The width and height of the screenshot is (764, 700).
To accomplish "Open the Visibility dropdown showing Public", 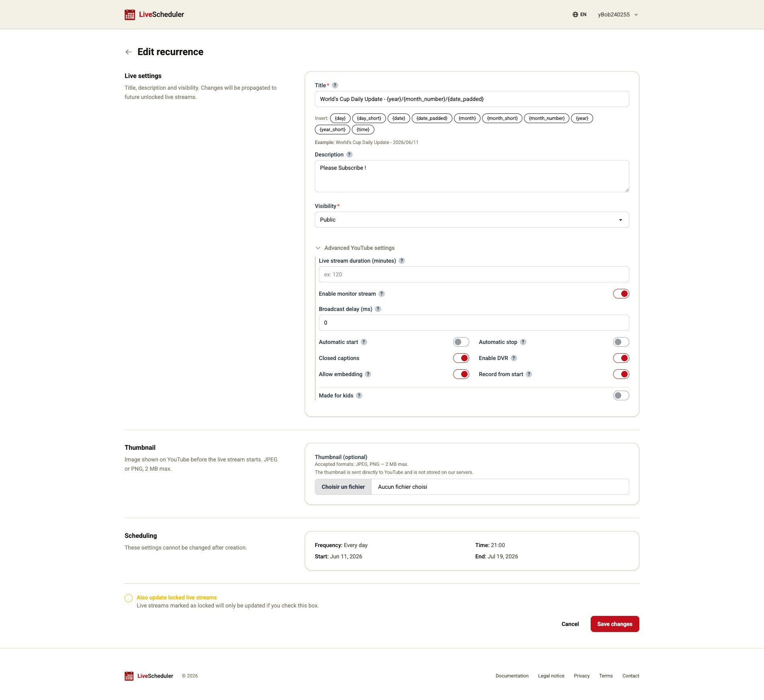I will [x=472, y=220].
